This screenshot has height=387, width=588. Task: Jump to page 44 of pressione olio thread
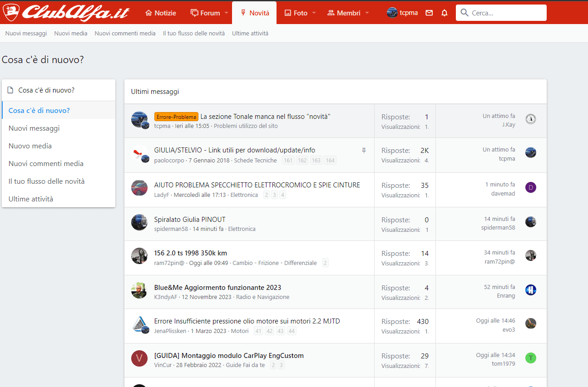[292, 331]
